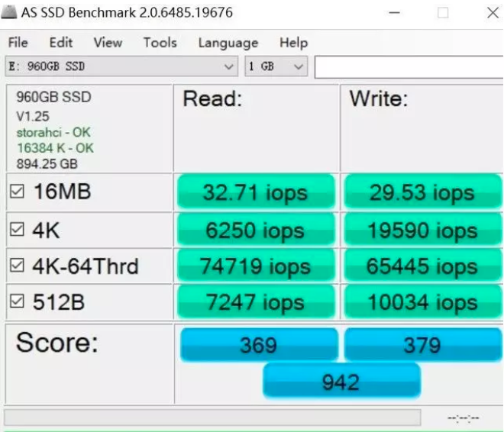Close the AS SSD Benchmark window
Viewport: 504px width, 432px height.
click(x=492, y=13)
